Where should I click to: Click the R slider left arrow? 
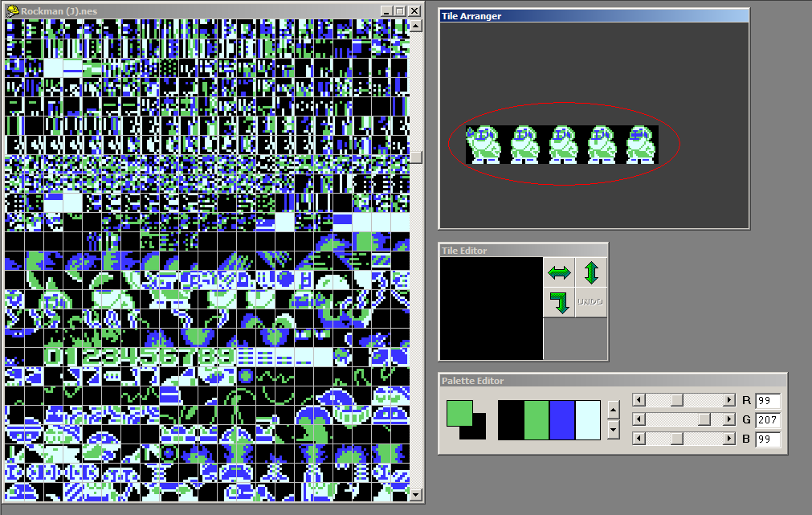pyautogui.click(x=638, y=399)
